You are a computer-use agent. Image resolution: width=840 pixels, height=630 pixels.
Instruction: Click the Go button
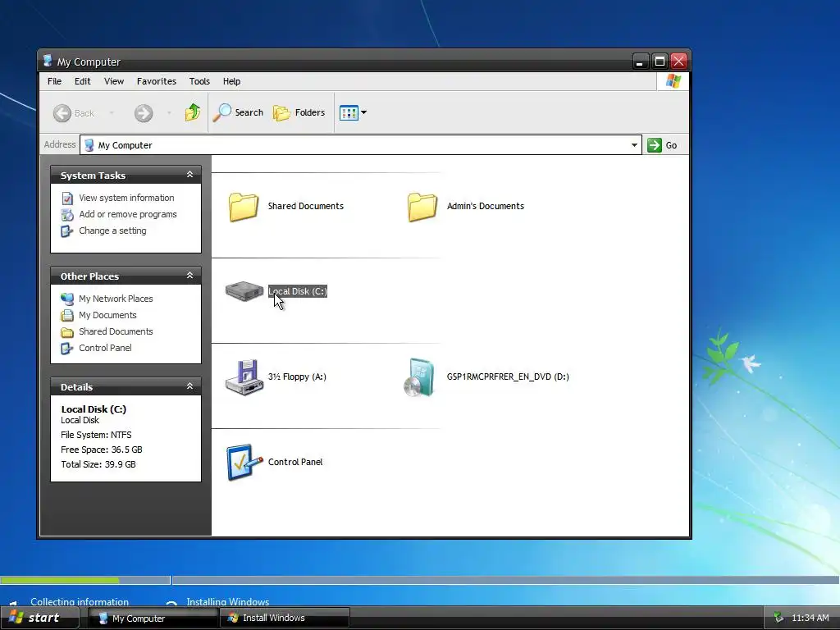click(x=662, y=145)
